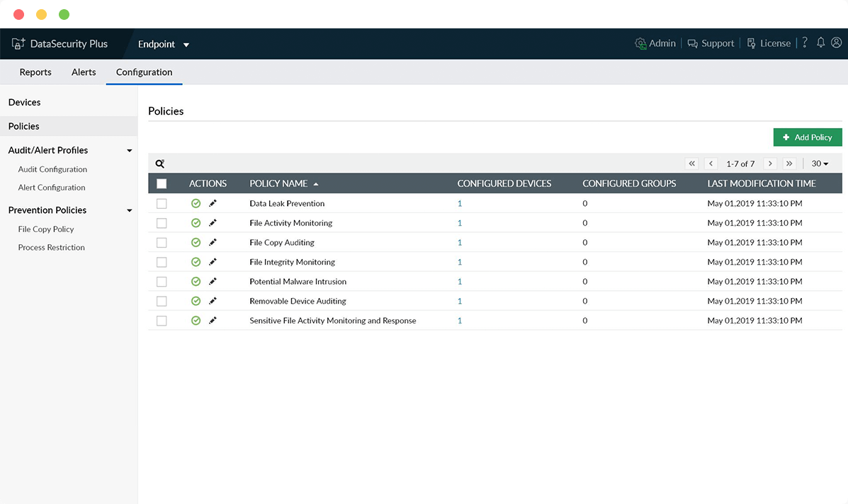Click the Add Policy button

[x=808, y=137]
